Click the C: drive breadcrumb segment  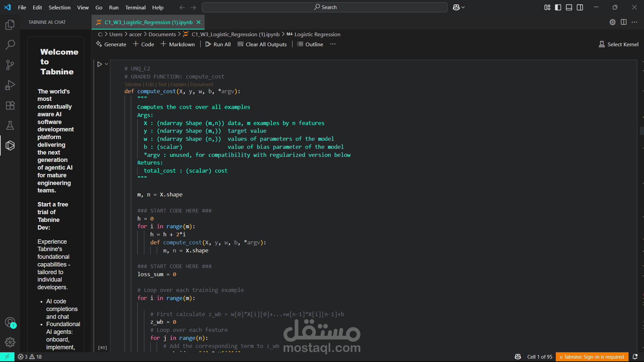tap(100, 34)
